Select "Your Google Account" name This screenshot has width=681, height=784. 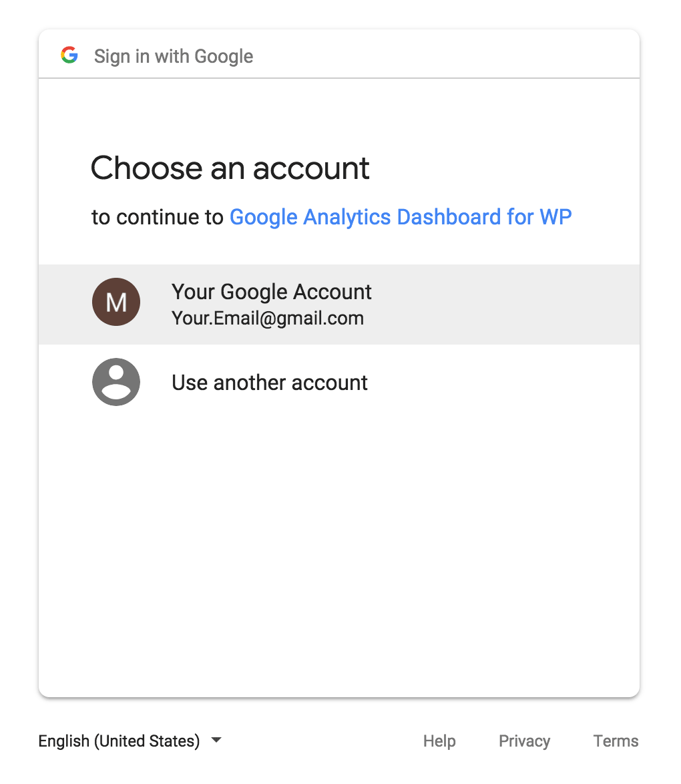click(272, 292)
